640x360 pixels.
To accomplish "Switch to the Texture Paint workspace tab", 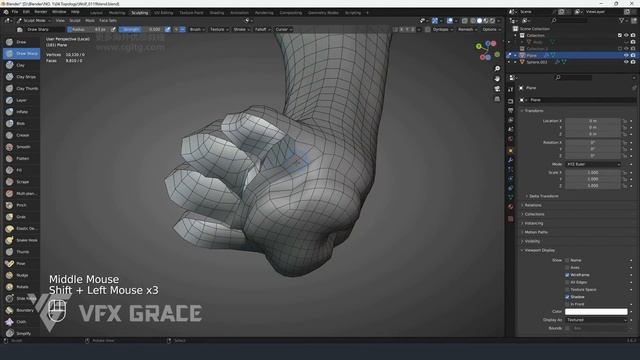I will coord(191,13).
